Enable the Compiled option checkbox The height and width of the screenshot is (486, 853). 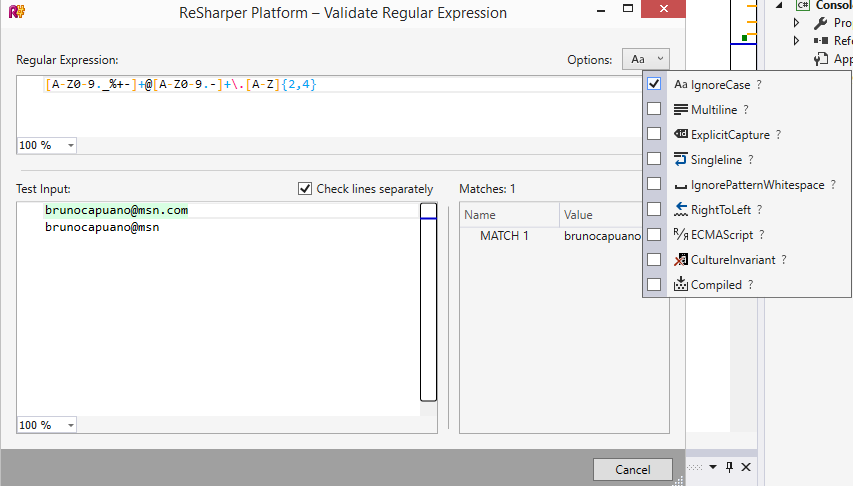tap(654, 285)
